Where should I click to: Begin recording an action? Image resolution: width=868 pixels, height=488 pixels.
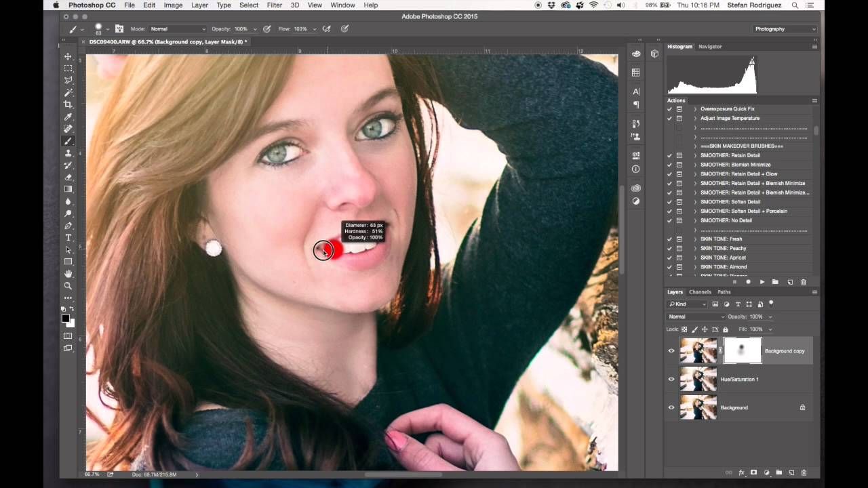click(x=749, y=282)
